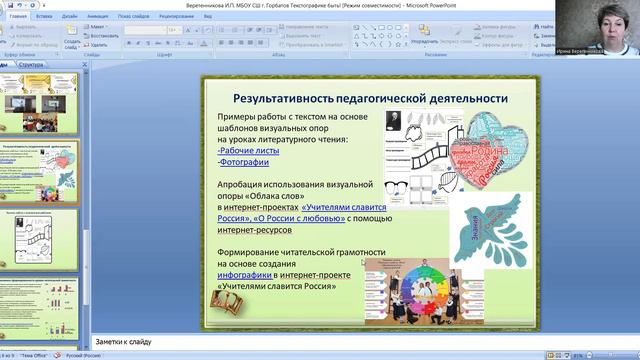The width and height of the screenshot is (640, 360).
Task: Click the rectangle shape in shapes gallery
Action: pos(381,28)
